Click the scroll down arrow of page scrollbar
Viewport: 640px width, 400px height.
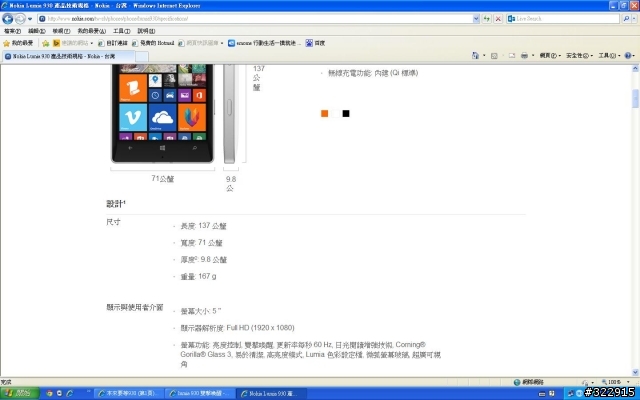point(635,372)
